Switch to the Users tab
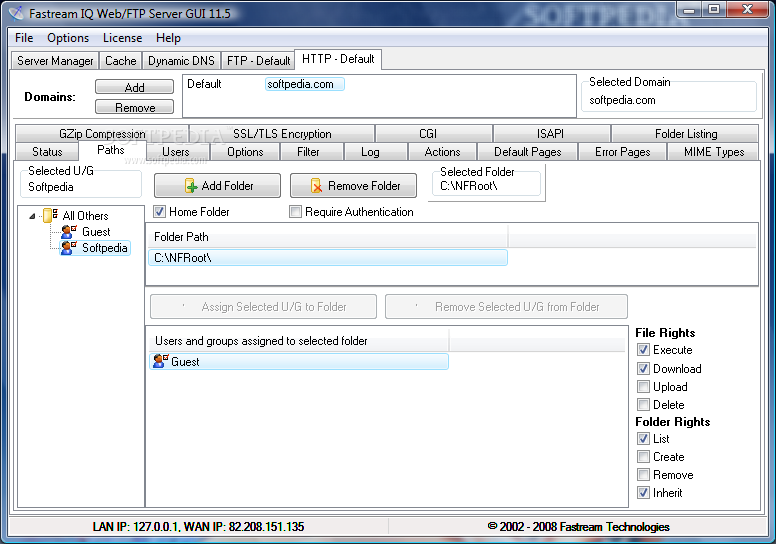The height and width of the screenshot is (544, 776). pos(176,151)
